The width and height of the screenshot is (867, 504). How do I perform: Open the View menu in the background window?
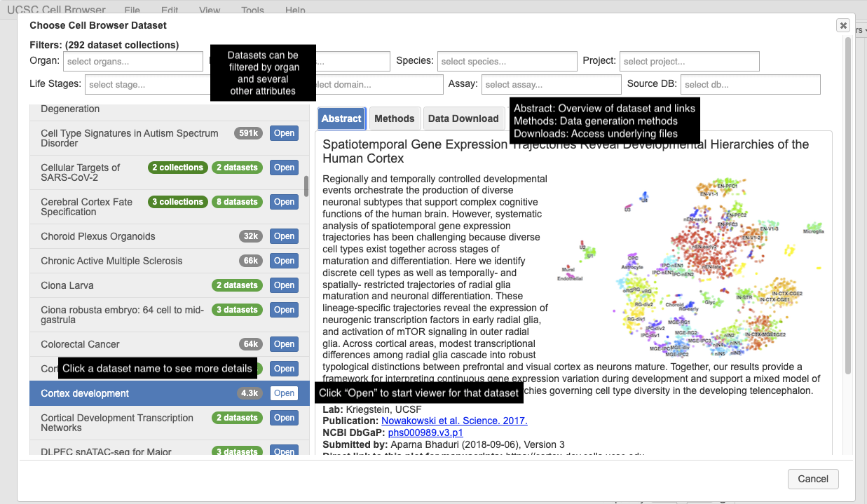click(x=210, y=11)
